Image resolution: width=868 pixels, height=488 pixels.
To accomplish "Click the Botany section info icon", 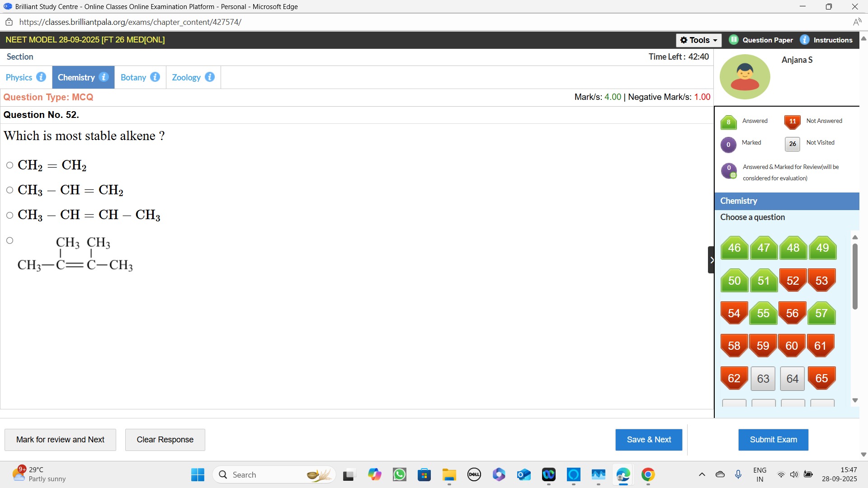I will (155, 77).
